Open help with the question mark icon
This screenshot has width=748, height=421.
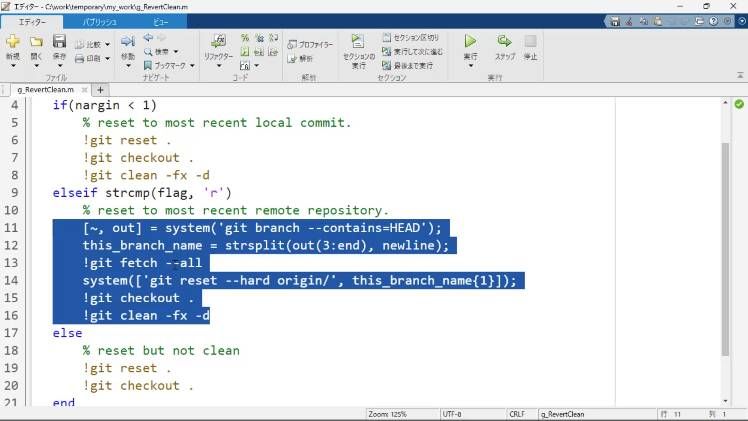[x=713, y=21]
